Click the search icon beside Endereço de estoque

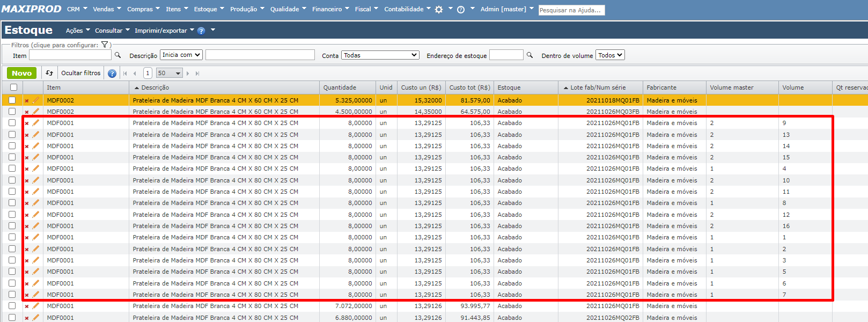[x=529, y=55]
